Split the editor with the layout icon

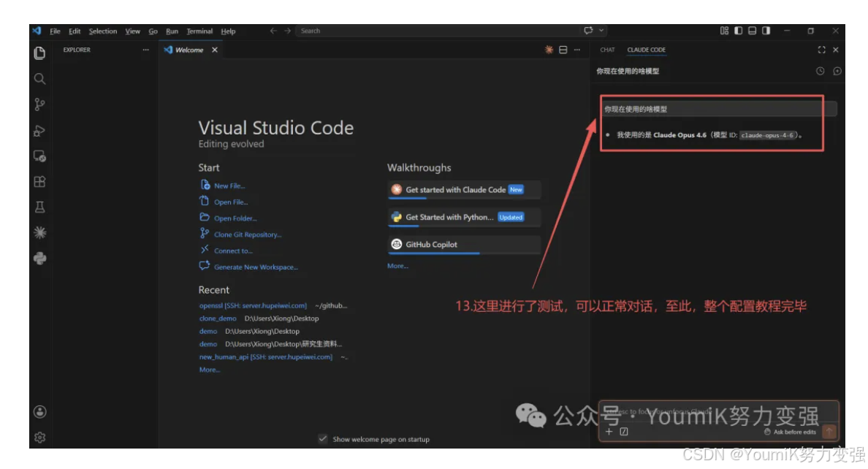(x=563, y=50)
